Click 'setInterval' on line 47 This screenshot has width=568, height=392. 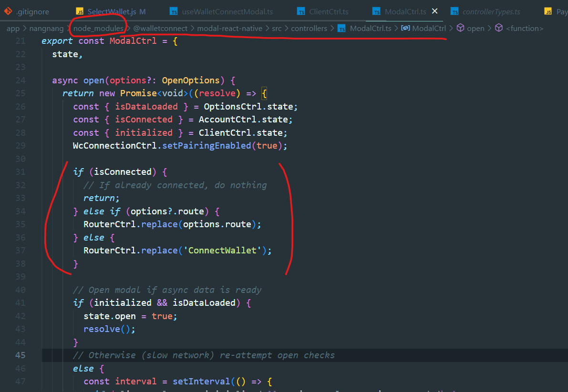point(201,382)
